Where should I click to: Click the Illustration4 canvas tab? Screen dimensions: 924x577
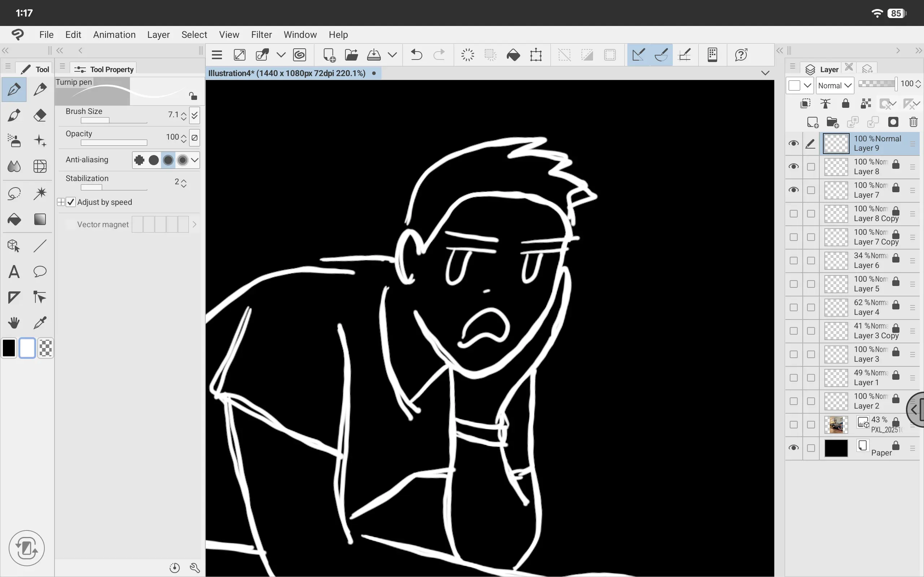pyautogui.click(x=287, y=73)
